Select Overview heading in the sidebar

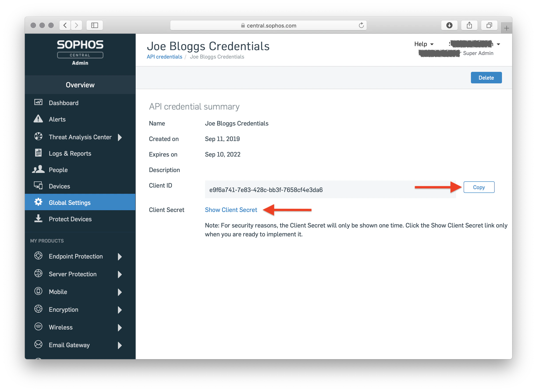(80, 85)
